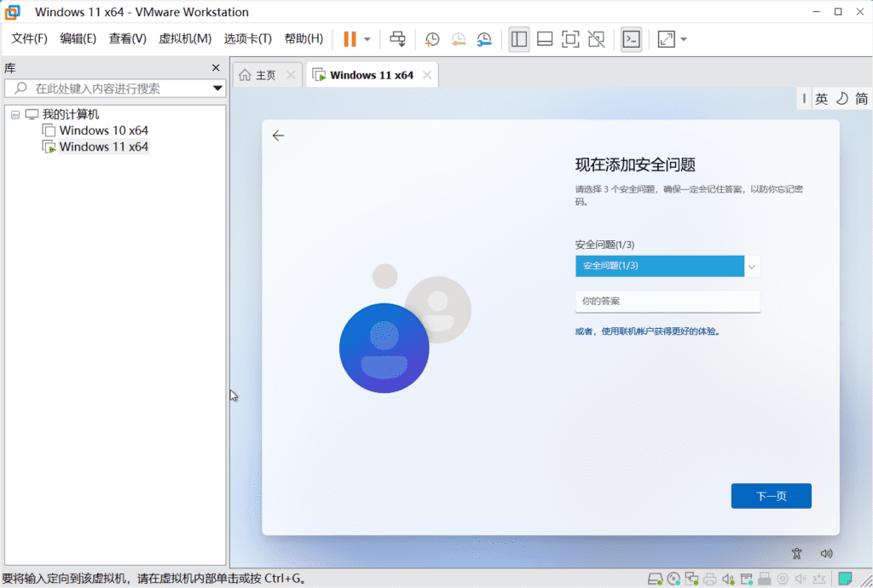Collapse the 我的计算机 tree node

coord(15,114)
